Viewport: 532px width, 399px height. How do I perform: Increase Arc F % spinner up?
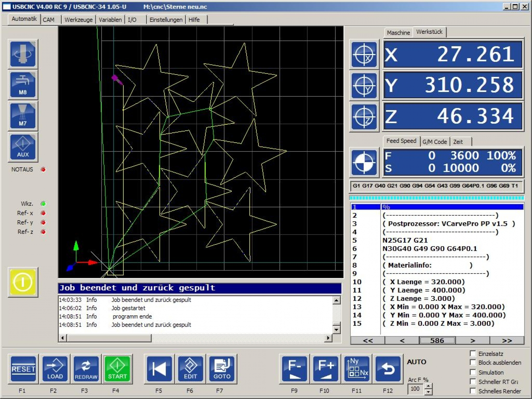tap(428, 386)
